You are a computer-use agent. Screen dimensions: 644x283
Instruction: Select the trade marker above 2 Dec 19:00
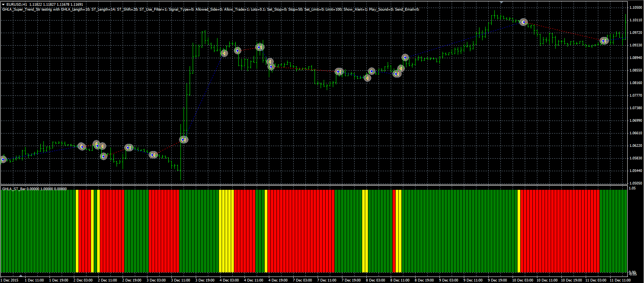[x=129, y=148]
